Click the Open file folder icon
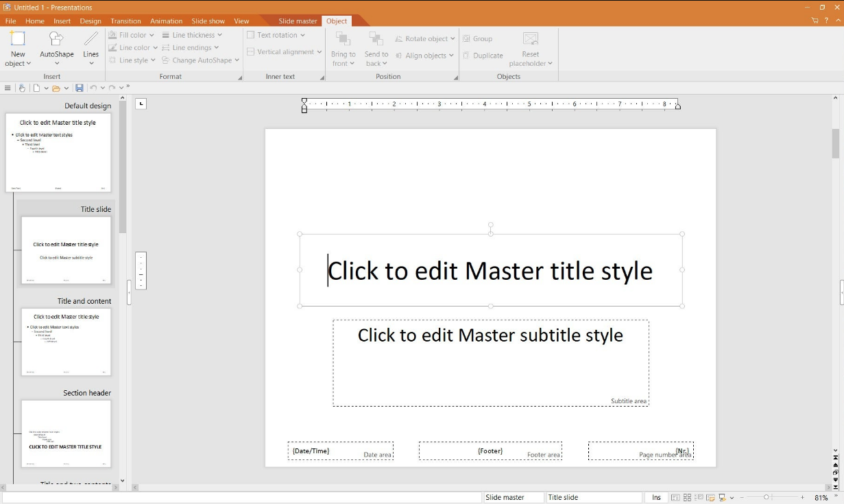 [x=56, y=88]
